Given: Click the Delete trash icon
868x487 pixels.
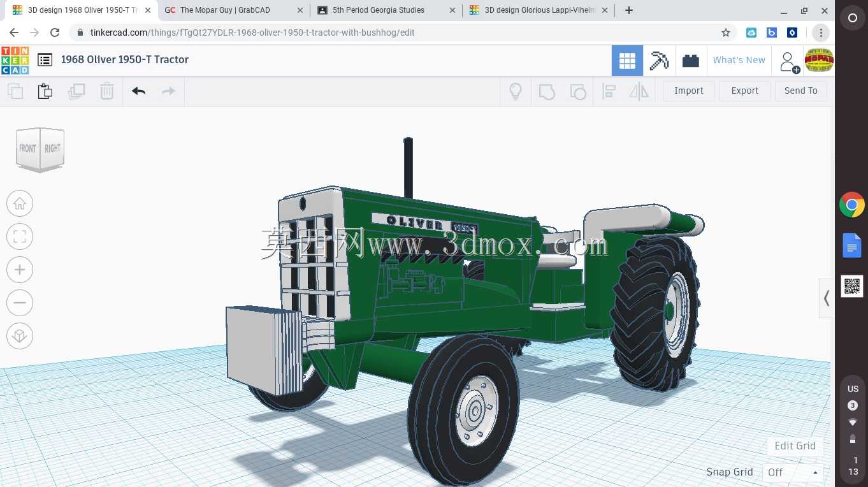Looking at the screenshot, I should 107,91.
